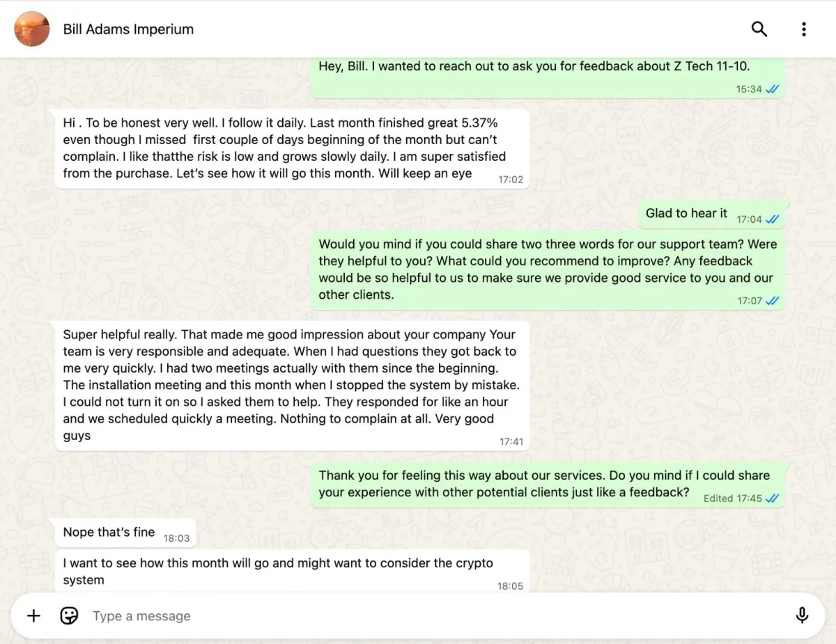836x644 pixels.
Task: Open Bill Adams Imperium contact info
Action: pyautogui.click(x=128, y=29)
